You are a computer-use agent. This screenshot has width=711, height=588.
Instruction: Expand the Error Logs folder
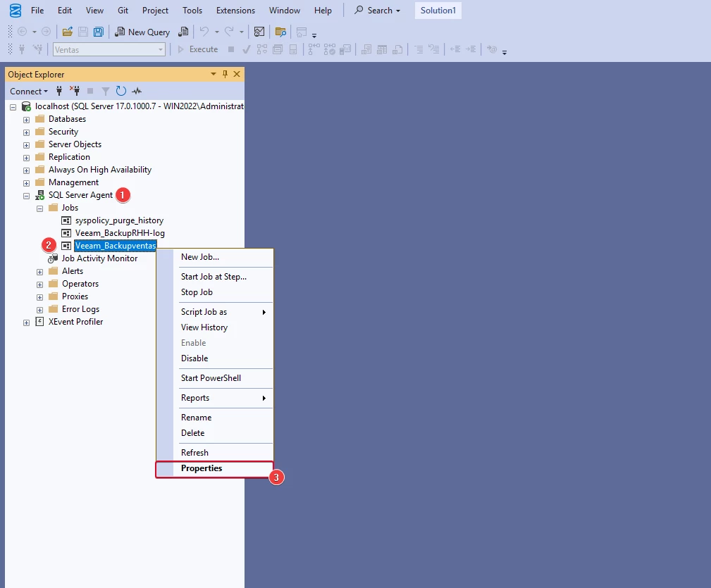pos(40,310)
